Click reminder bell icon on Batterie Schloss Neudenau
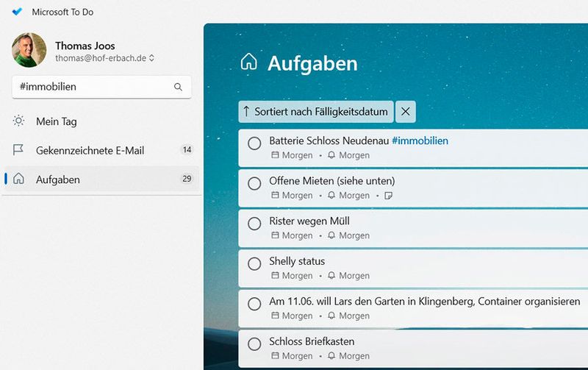 (331, 155)
